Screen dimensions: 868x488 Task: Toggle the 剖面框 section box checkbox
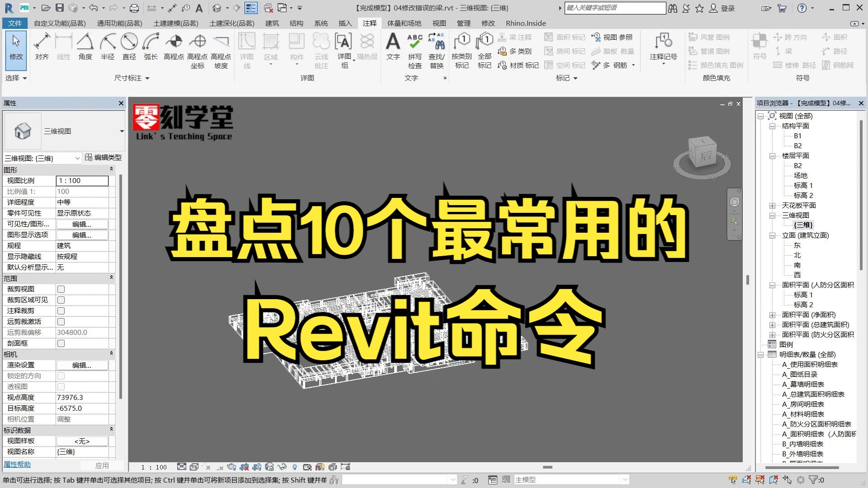point(61,343)
